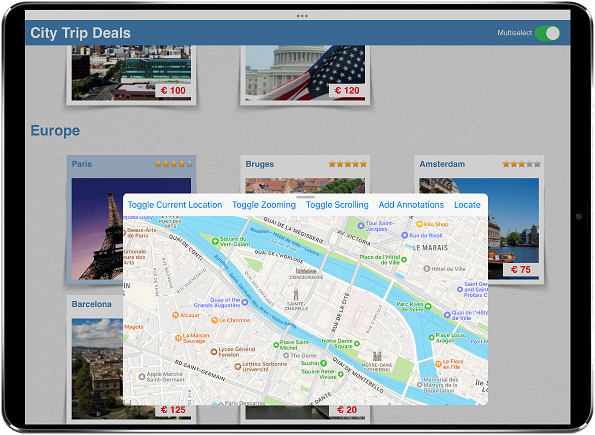595x435 pixels.
Task: Tap Sainte-Chapelle landmark map icon
Action: click(x=296, y=294)
